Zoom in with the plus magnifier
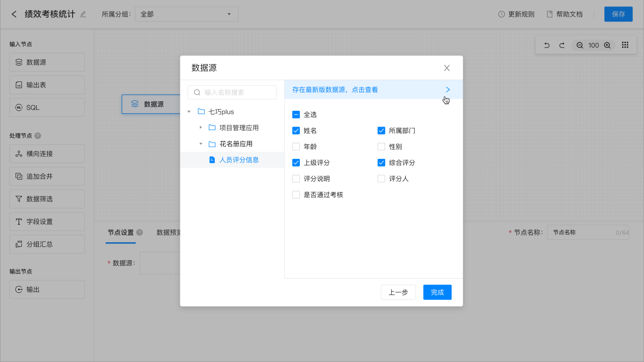The height and width of the screenshot is (362, 644). [x=607, y=45]
